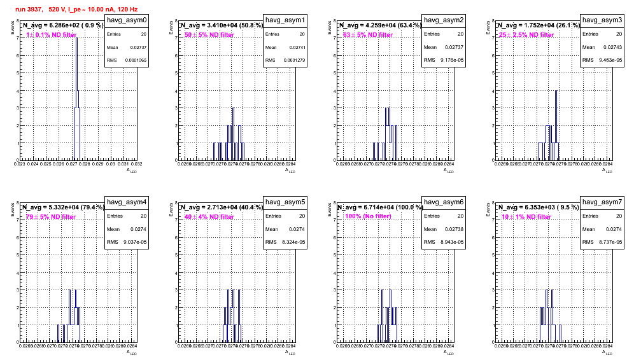Click RMS value 0.0001279 in havg_asym1 box
Image resolution: width=634 pixels, height=364 pixels.
click(294, 60)
